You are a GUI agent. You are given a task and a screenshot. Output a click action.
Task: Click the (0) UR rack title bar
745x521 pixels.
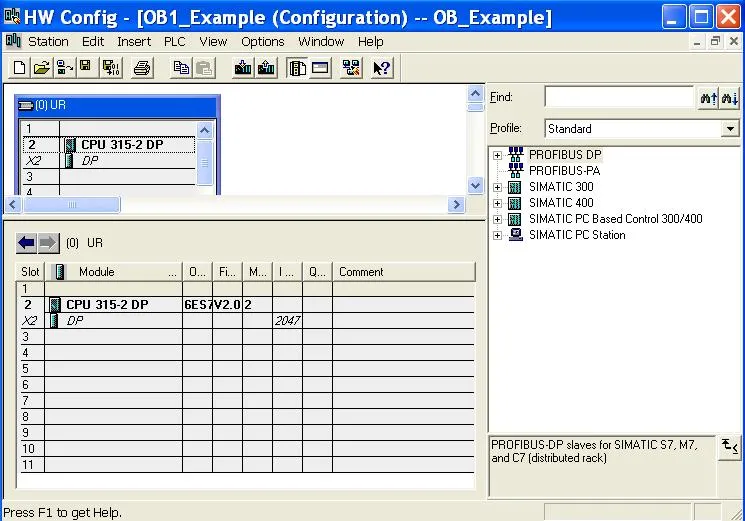coord(117,105)
